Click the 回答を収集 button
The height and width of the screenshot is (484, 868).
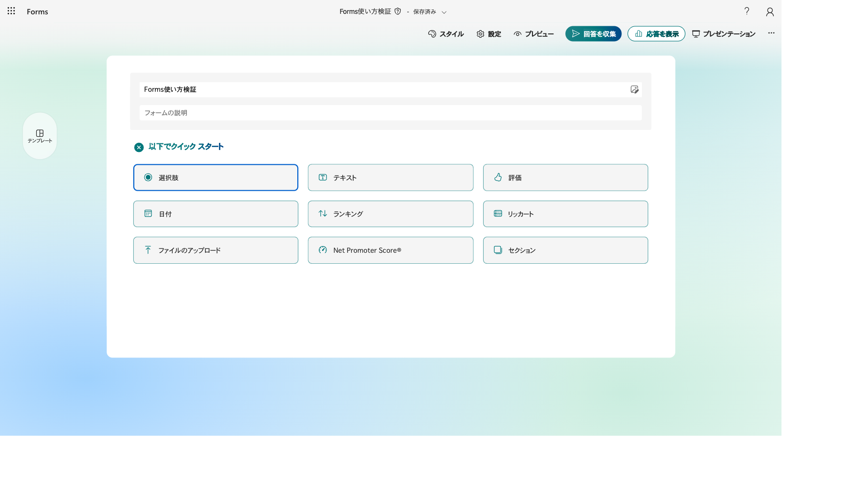pos(593,34)
